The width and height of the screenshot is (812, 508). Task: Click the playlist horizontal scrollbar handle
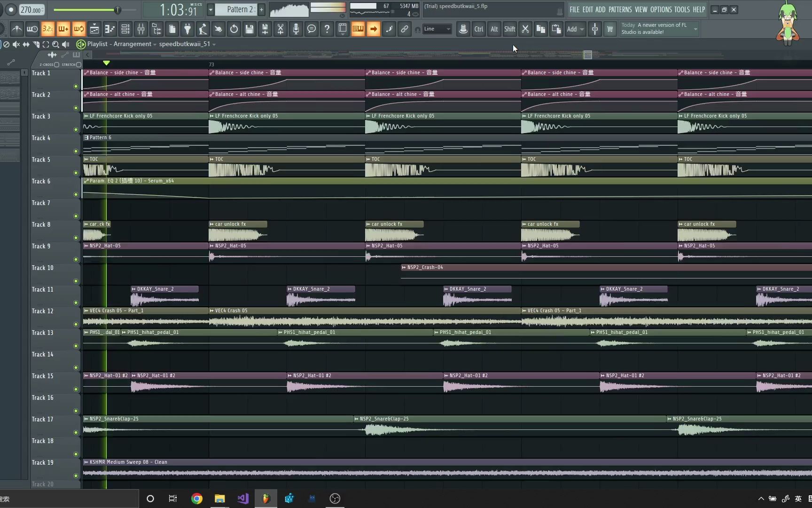tap(587, 55)
